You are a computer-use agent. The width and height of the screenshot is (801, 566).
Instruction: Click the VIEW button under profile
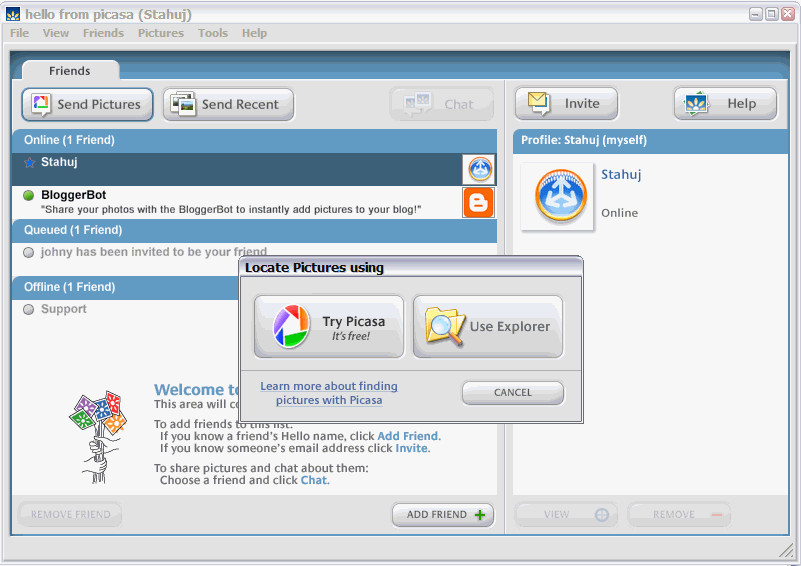(x=566, y=515)
